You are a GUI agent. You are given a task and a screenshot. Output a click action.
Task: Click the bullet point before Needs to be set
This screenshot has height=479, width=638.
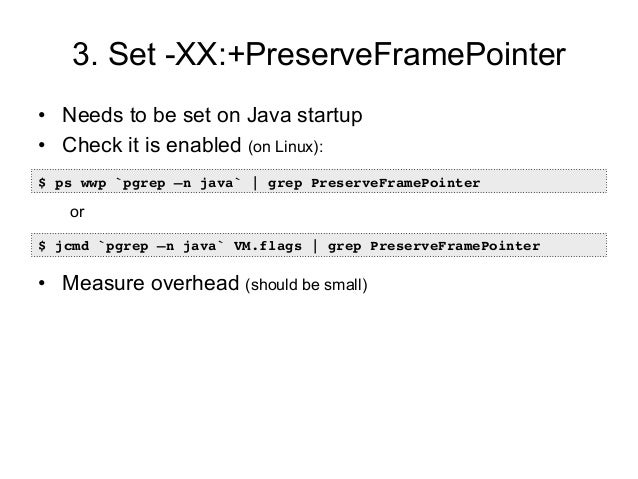click(42, 115)
